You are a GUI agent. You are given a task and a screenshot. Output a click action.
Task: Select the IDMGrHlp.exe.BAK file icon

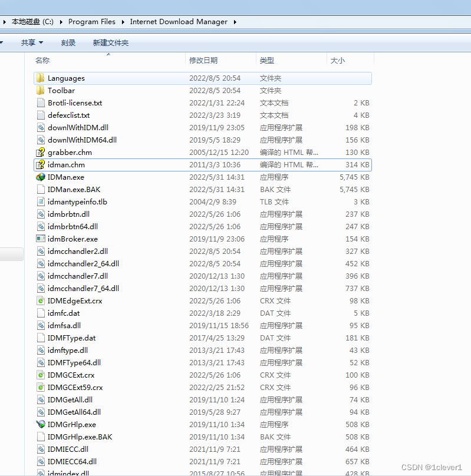41,437
